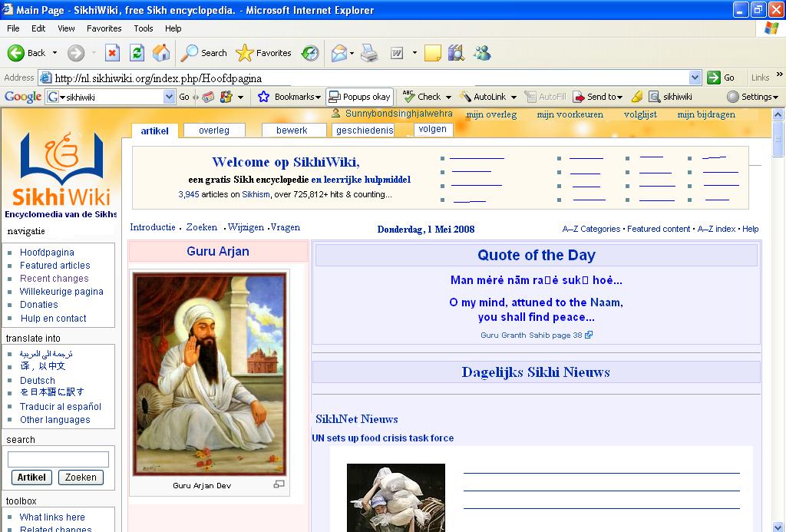Expand the Check dropdown arrow

[x=448, y=97]
